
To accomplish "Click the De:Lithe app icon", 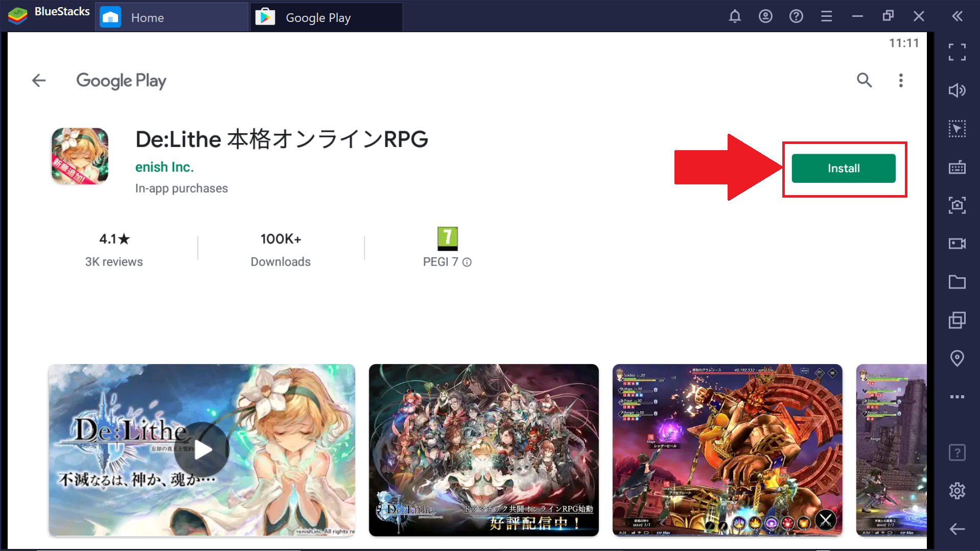I will coord(80,156).
